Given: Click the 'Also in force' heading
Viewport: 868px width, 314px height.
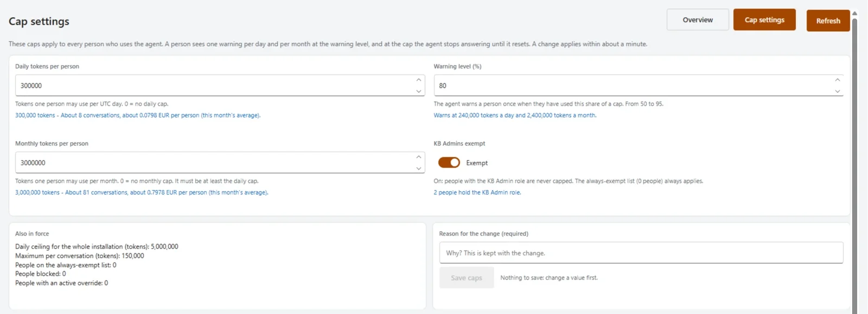Looking at the screenshot, I should pos(32,234).
